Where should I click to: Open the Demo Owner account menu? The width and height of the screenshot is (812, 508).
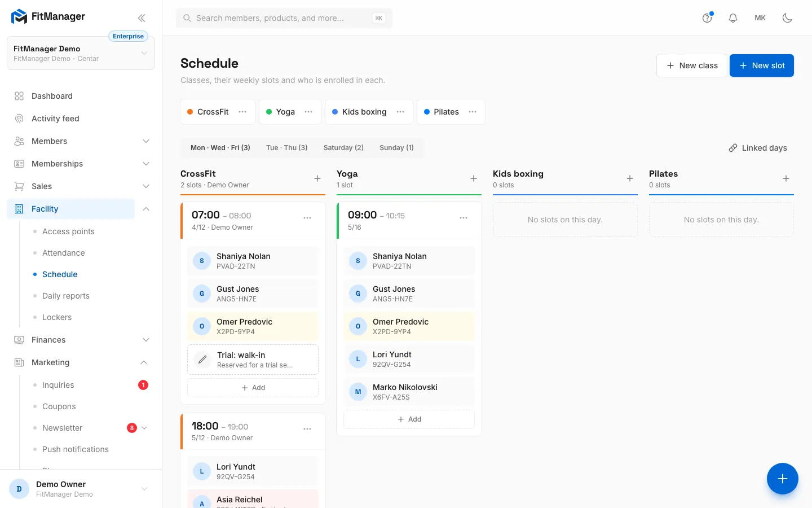81,489
